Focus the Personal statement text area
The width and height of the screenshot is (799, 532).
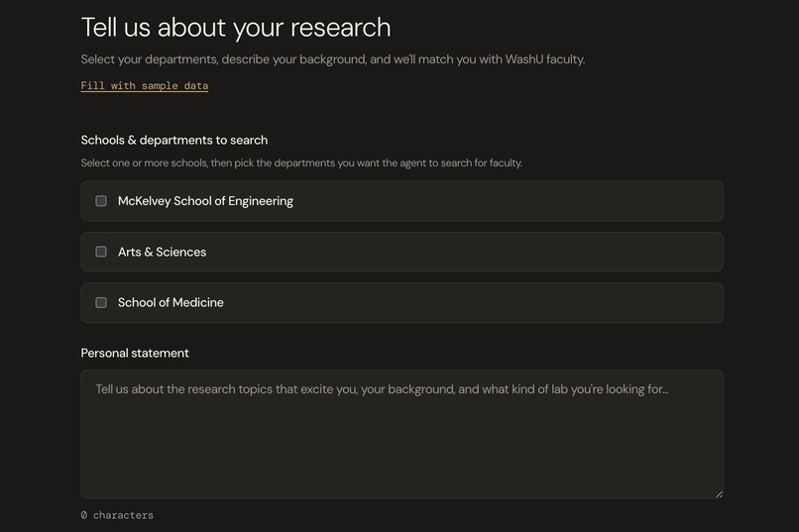point(402,434)
